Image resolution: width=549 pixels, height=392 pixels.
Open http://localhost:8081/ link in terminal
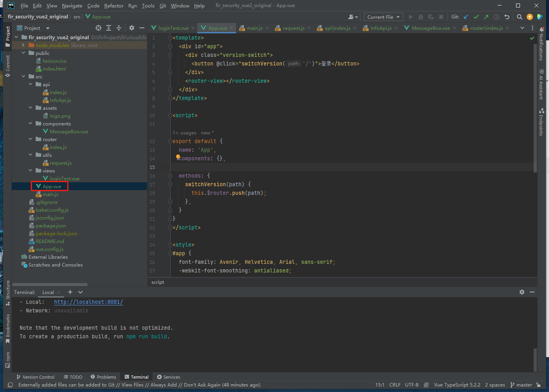pos(88,302)
